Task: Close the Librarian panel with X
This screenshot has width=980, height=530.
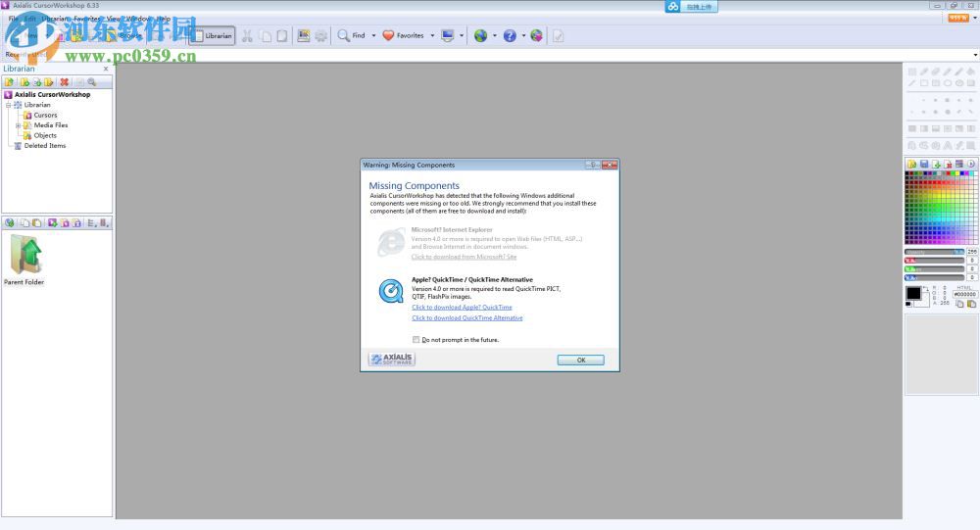Action: coord(106,69)
